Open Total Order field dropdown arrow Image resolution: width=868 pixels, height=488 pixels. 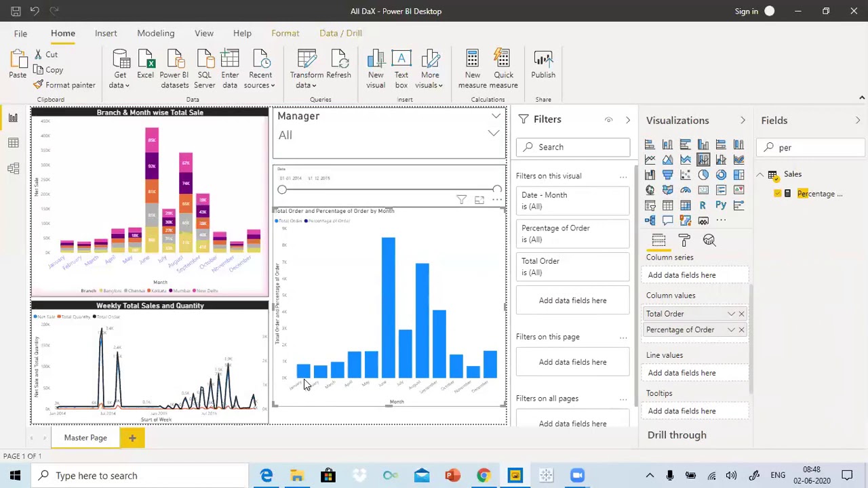point(731,314)
